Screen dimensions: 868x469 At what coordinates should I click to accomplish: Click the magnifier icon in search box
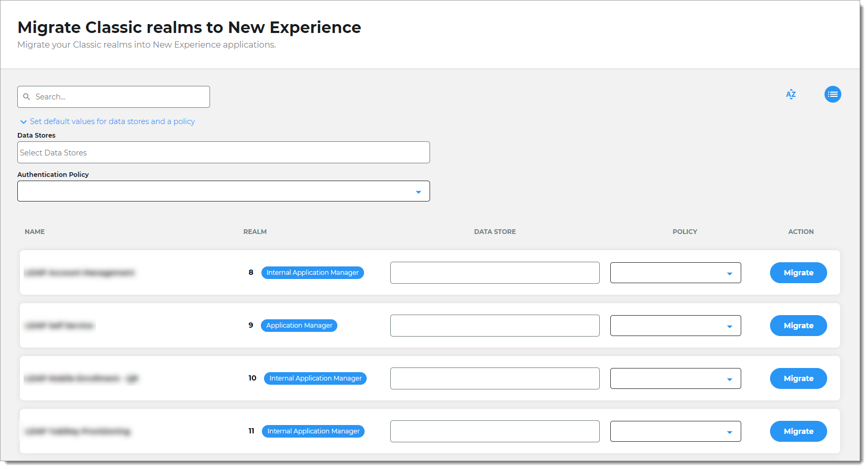click(x=27, y=97)
